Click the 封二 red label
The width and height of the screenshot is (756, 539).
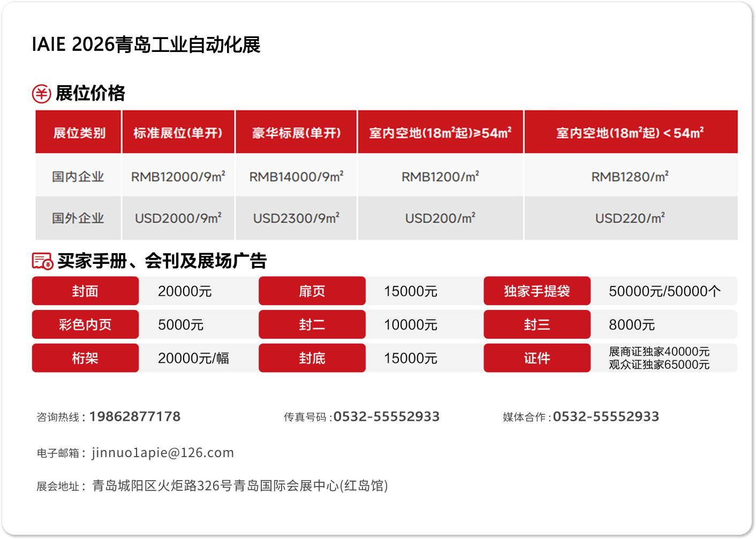(x=312, y=324)
